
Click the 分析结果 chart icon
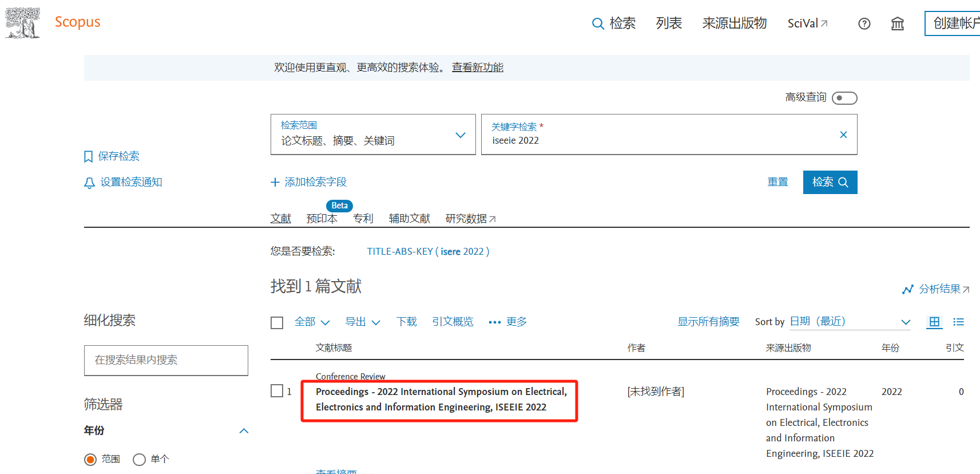point(907,289)
